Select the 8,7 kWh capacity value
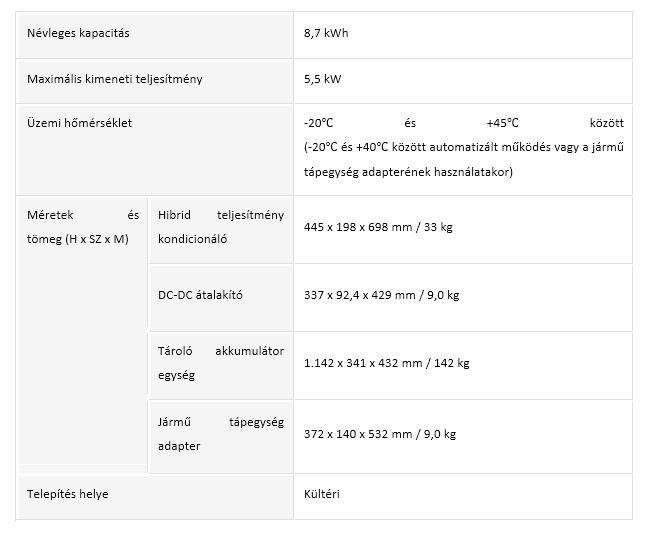The height and width of the screenshot is (539, 657). [326, 33]
